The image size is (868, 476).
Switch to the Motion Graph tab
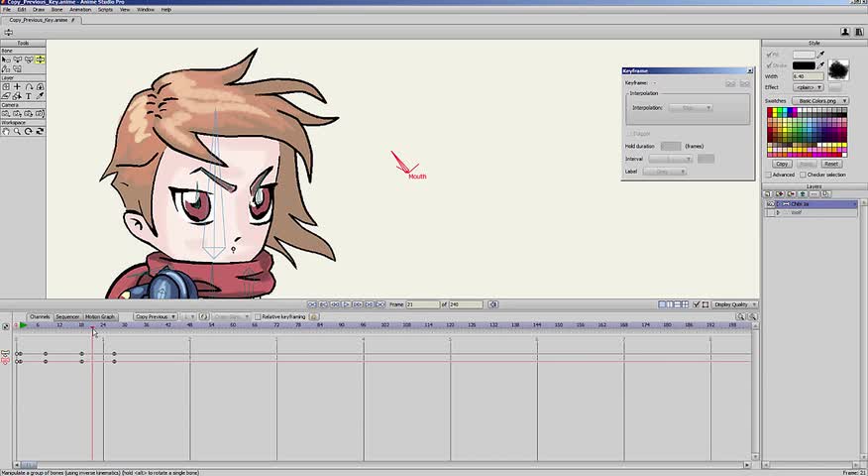pos(100,316)
